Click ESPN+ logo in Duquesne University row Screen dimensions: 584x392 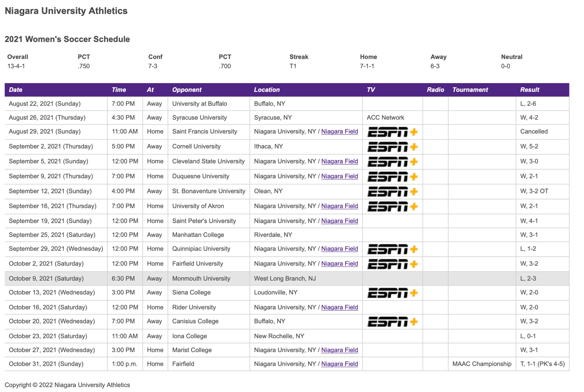392,177
